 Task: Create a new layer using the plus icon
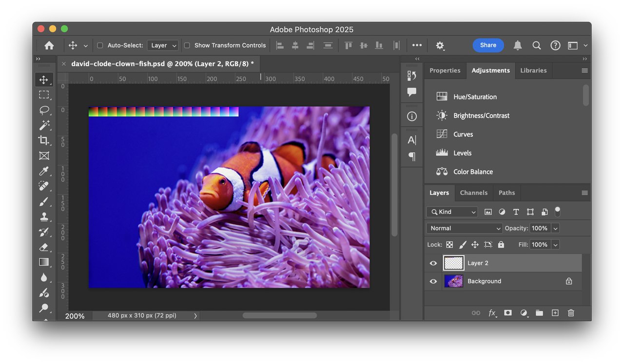tap(555, 313)
